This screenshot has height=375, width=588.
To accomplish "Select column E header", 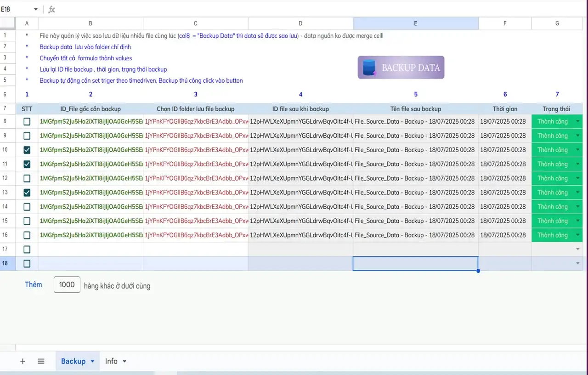I will click(x=415, y=23).
